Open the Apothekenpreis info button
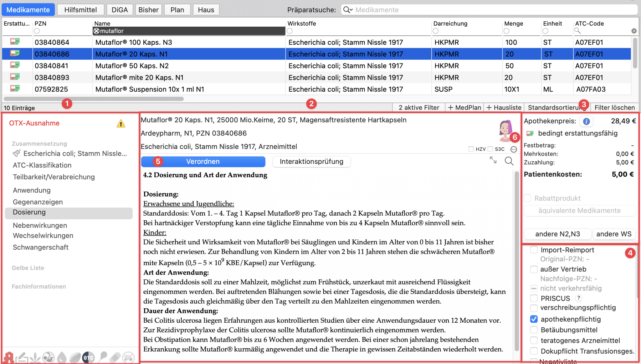 point(586,121)
